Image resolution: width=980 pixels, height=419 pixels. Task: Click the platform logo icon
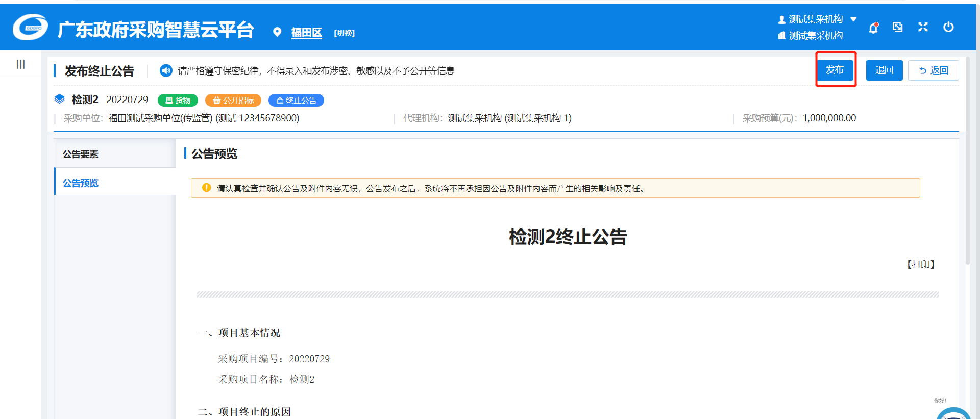click(31, 28)
